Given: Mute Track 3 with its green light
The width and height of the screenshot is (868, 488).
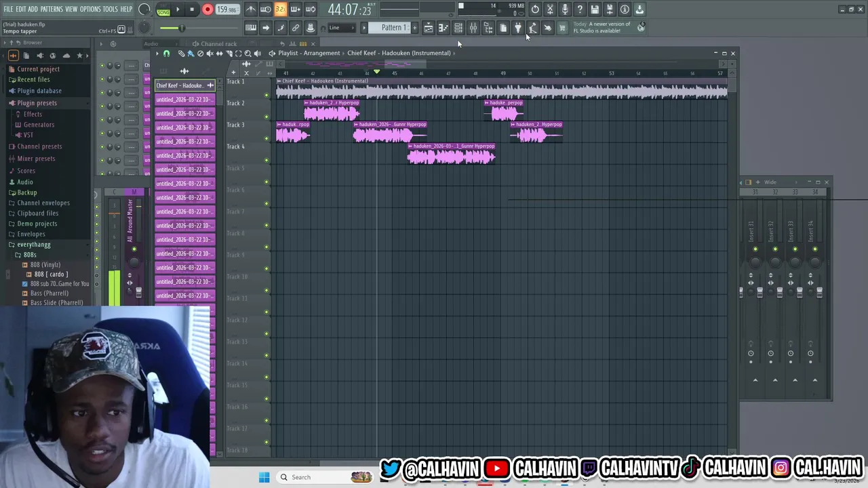Looking at the screenshot, I should pos(267,138).
